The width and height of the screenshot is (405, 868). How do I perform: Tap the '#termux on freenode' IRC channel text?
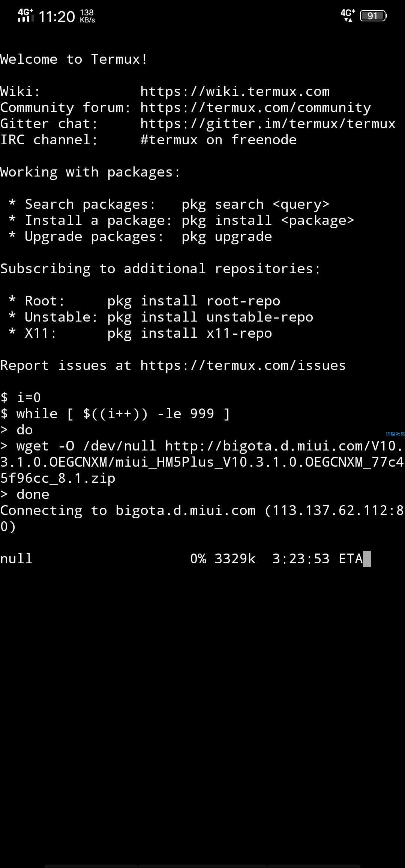(x=218, y=140)
